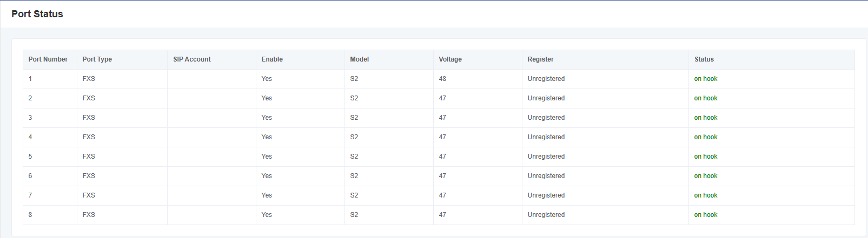Click Unregistered status for port 6
The image size is (868, 238).
[546, 176]
